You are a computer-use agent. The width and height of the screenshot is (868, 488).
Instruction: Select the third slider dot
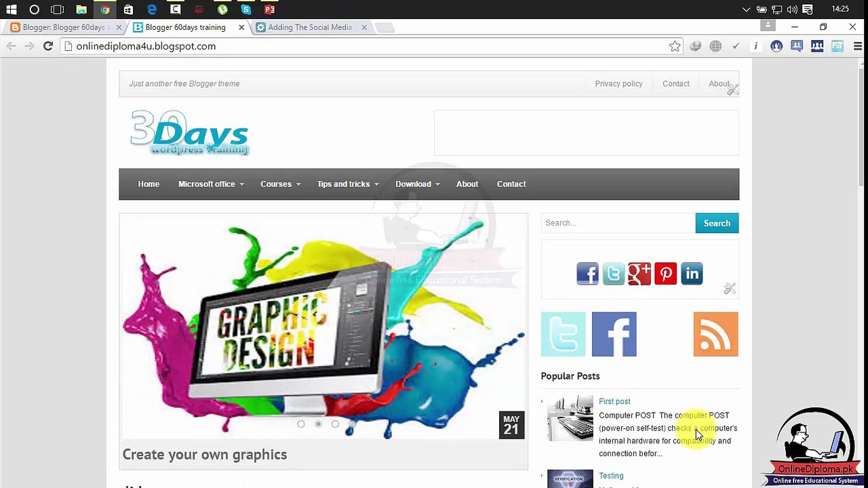[x=335, y=424]
